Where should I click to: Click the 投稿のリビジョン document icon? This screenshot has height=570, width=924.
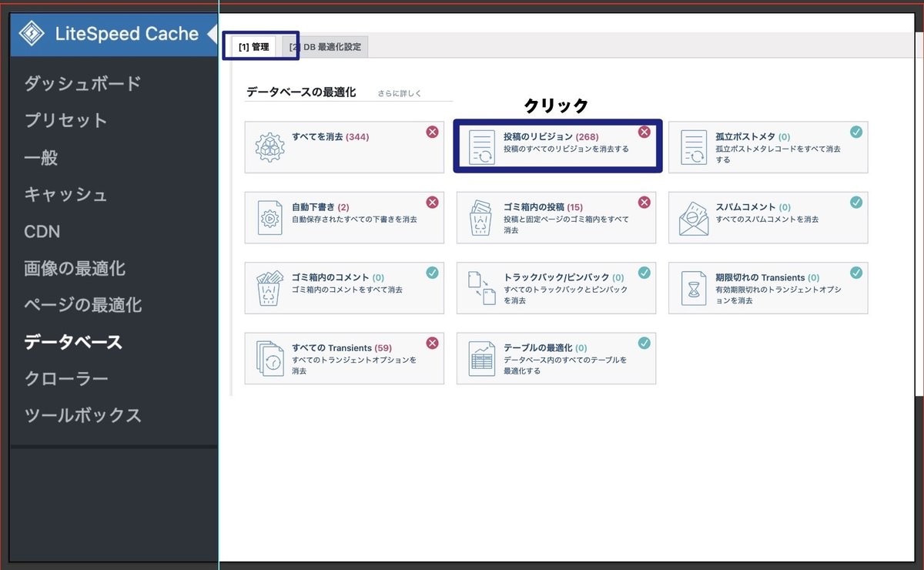click(x=483, y=147)
